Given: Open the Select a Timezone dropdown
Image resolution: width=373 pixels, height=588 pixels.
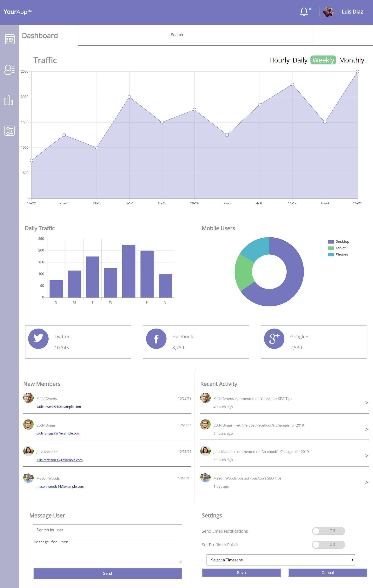Looking at the screenshot, I should pos(281,560).
